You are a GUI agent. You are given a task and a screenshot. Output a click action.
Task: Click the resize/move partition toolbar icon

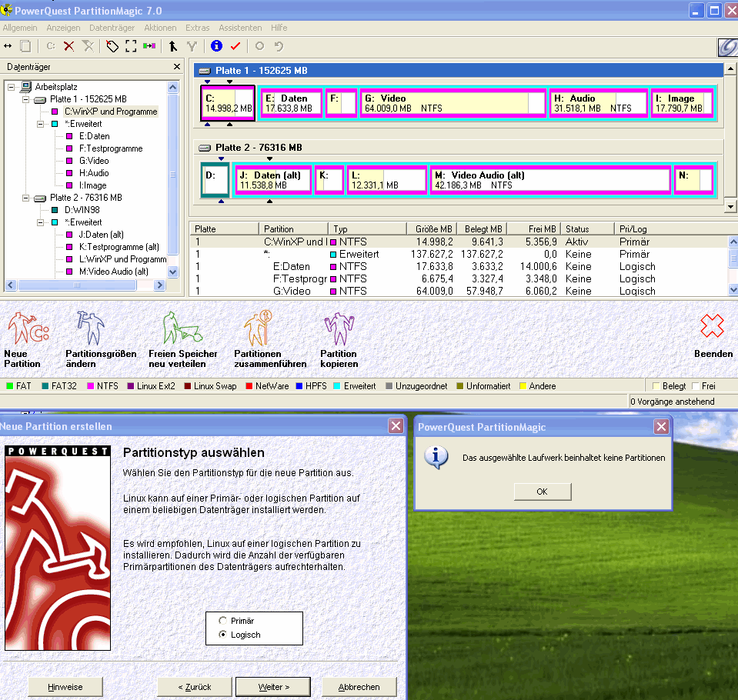coord(8,46)
